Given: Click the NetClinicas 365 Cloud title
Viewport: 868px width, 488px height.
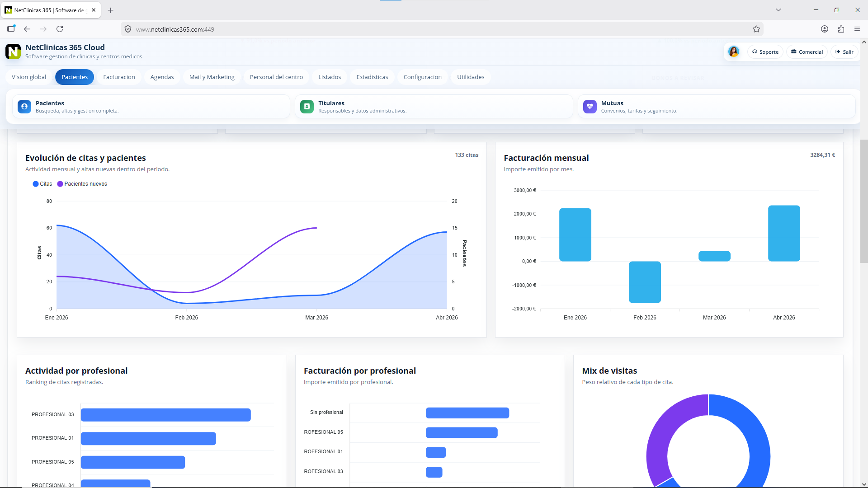Looking at the screenshot, I should (65, 47).
